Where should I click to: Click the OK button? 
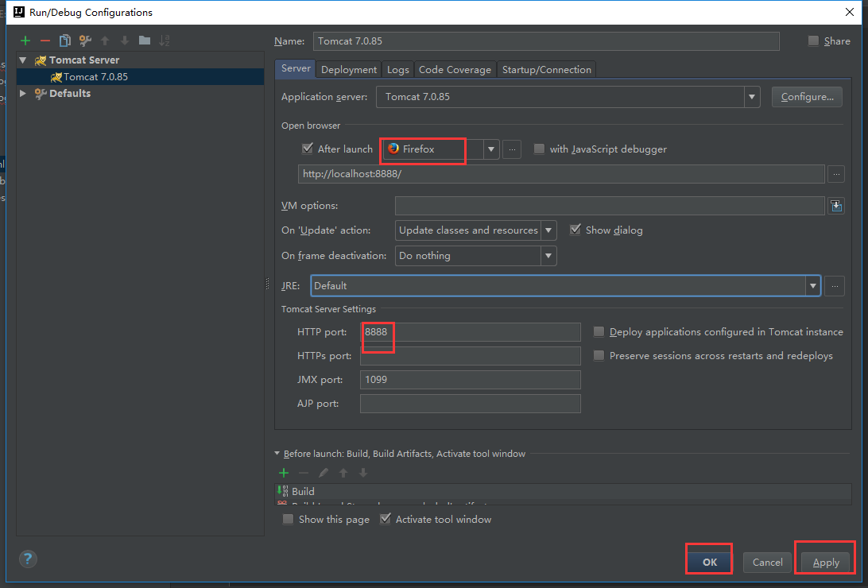pyautogui.click(x=710, y=562)
